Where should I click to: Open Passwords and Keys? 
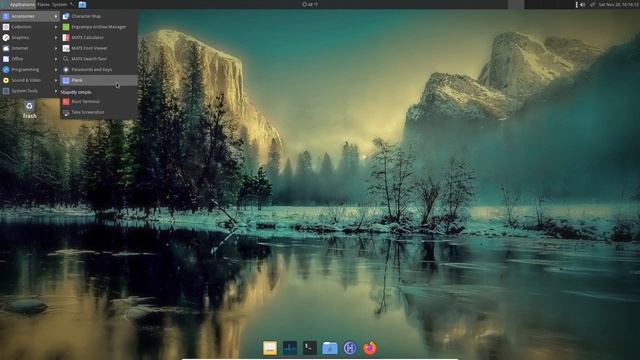pyautogui.click(x=98, y=70)
